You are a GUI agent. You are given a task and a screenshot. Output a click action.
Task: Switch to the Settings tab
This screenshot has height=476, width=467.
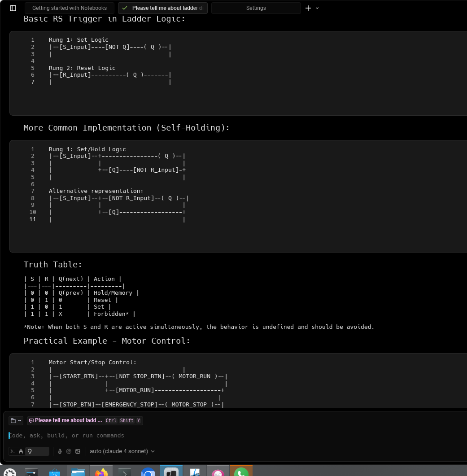coord(256,8)
